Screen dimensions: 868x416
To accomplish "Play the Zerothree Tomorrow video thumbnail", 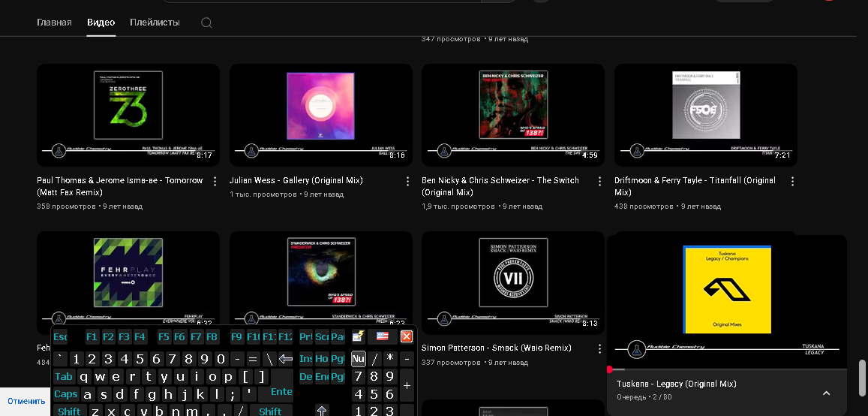I will coord(128,115).
